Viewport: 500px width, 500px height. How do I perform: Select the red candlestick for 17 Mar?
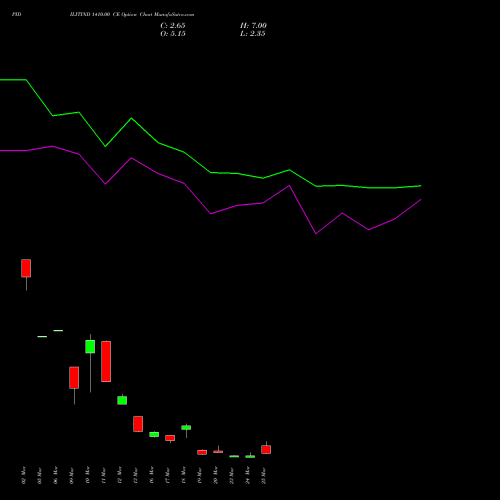pyautogui.click(x=170, y=438)
